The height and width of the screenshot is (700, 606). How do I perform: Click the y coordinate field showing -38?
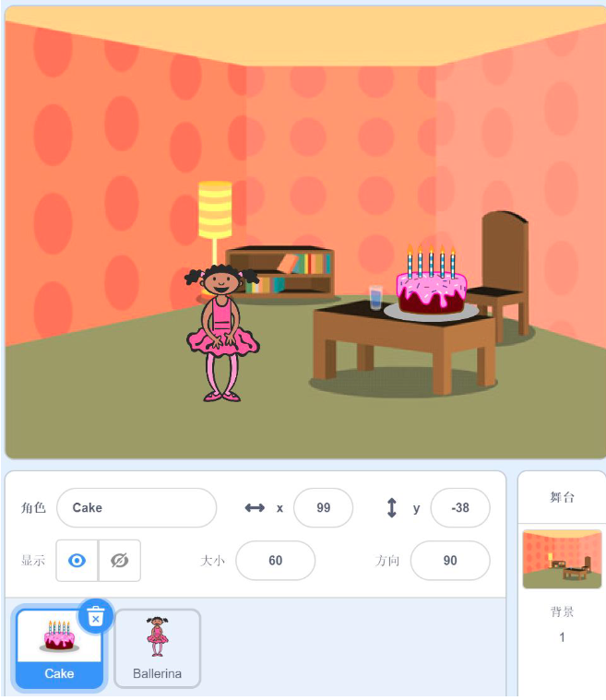460,507
